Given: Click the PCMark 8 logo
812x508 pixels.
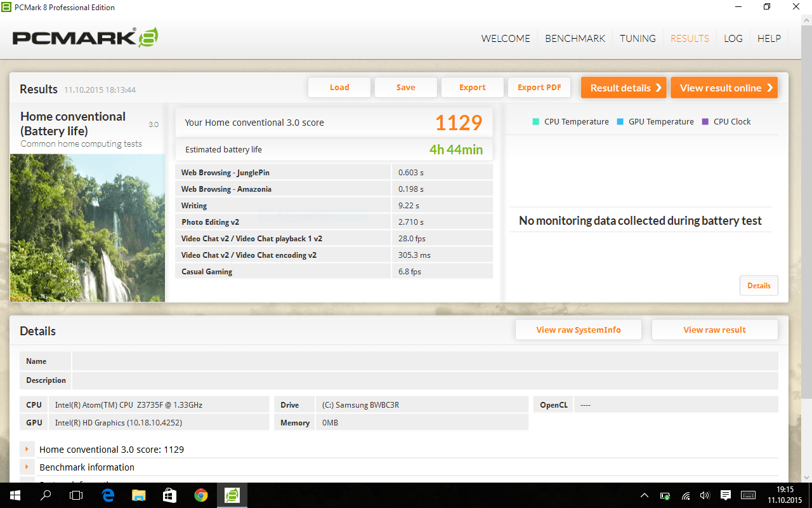Looking at the screenshot, I should point(85,37).
